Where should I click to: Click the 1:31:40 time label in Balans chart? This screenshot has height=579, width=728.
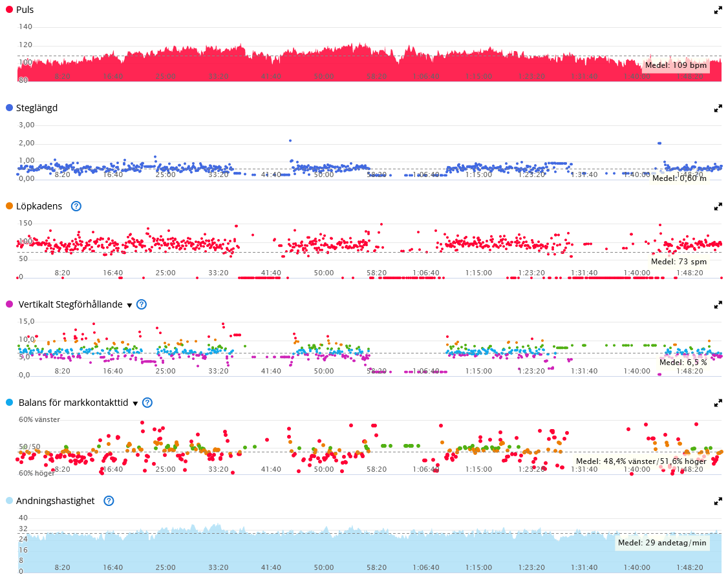tap(584, 470)
